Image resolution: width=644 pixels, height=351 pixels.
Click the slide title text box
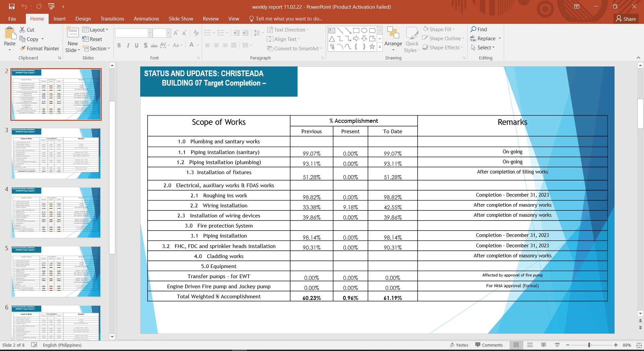click(x=219, y=82)
